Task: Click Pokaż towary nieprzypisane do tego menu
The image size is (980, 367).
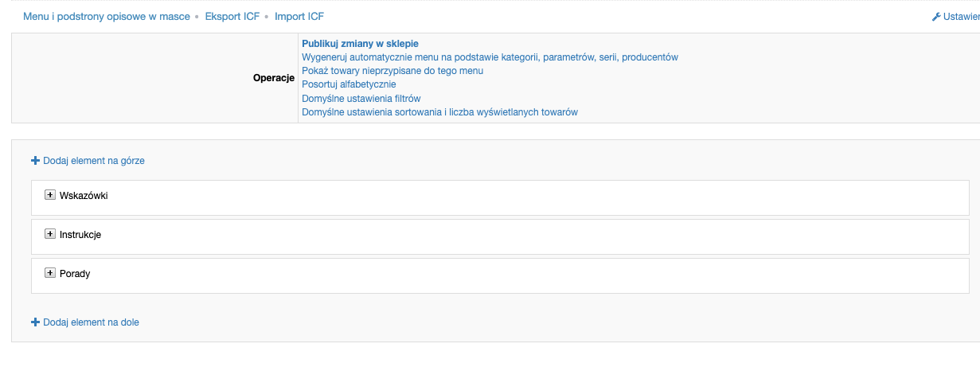Action: 392,71
